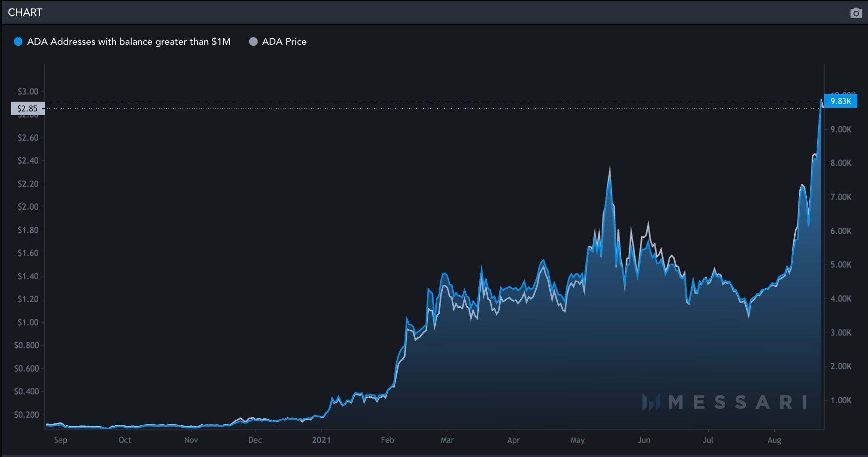868x457 pixels.
Task: Click the 9.00K tick on the right axis
Action: point(840,129)
